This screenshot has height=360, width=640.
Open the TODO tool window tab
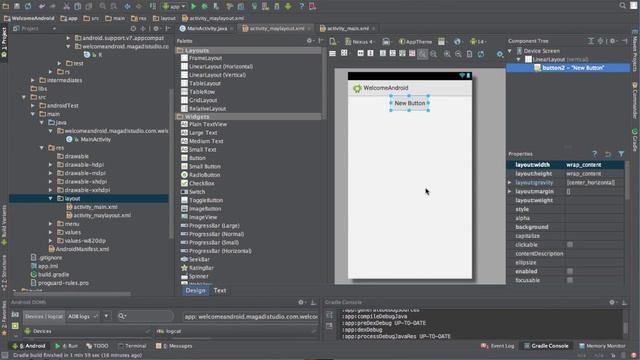(x=97, y=346)
